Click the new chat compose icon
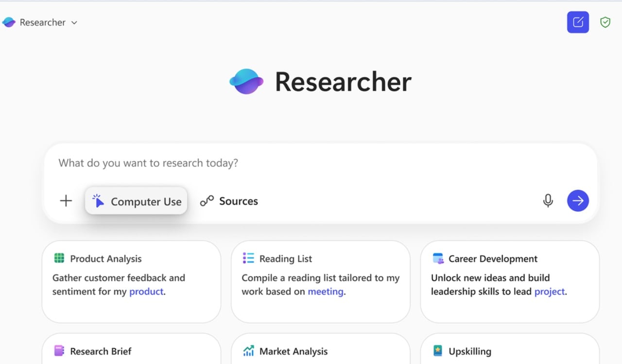This screenshot has width=622, height=364. (x=578, y=22)
